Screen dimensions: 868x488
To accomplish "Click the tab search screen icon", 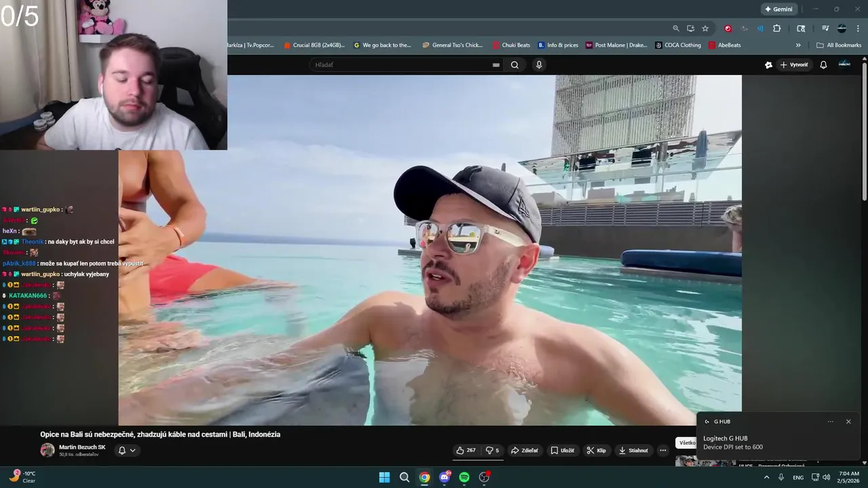I will tap(801, 28).
